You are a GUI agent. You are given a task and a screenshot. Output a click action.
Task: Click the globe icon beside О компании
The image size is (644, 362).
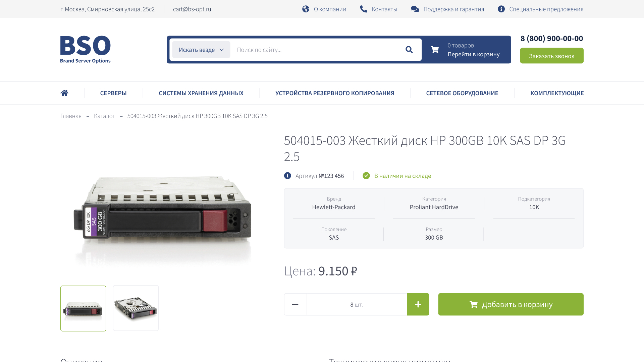click(x=306, y=9)
